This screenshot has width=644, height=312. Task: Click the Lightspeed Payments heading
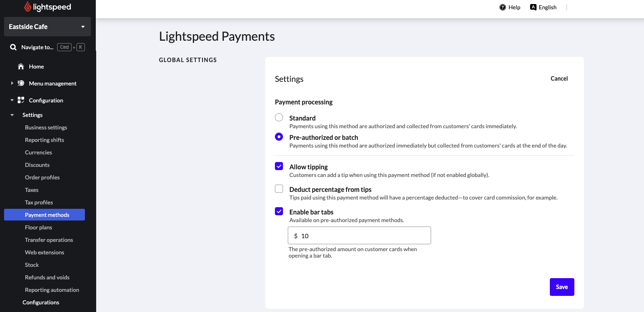(217, 36)
